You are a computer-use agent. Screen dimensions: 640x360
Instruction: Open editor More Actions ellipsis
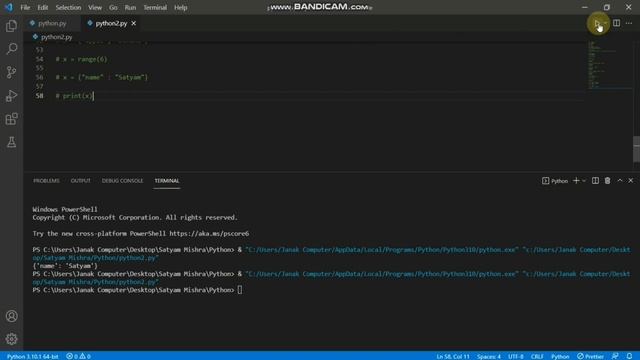pyautogui.click(x=629, y=23)
